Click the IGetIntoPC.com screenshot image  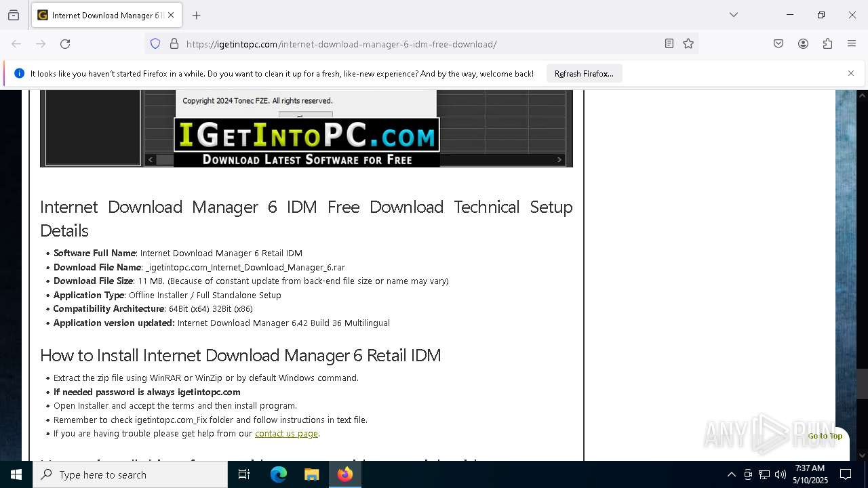[307, 128]
